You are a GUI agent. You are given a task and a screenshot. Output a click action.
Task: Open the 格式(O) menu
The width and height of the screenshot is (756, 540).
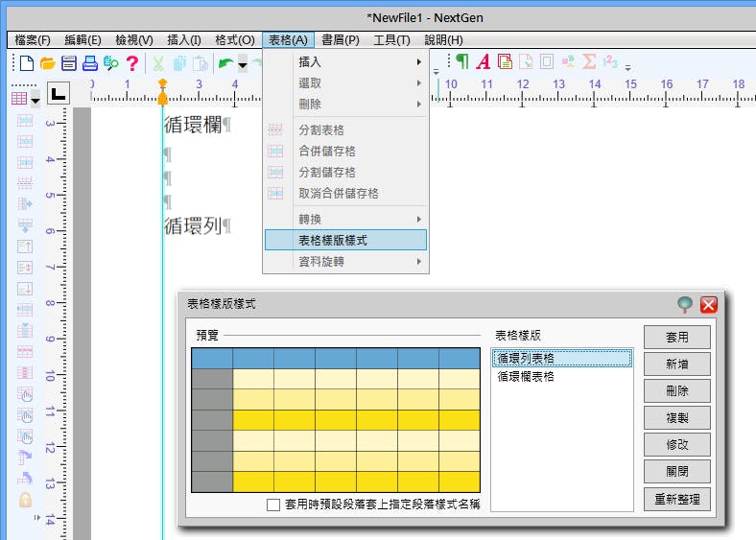(234, 39)
